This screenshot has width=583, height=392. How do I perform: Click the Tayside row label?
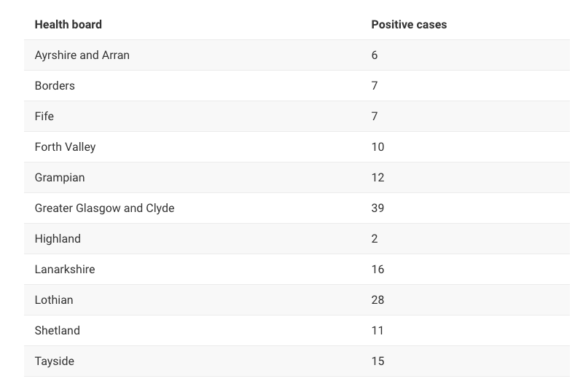click(x=54, y=361)
